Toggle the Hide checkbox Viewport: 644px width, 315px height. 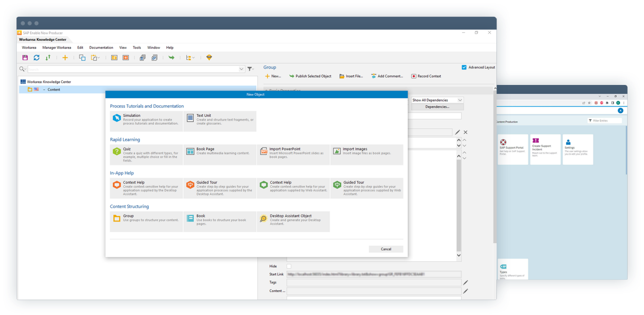pyautogui.click(x=289, y=266)
